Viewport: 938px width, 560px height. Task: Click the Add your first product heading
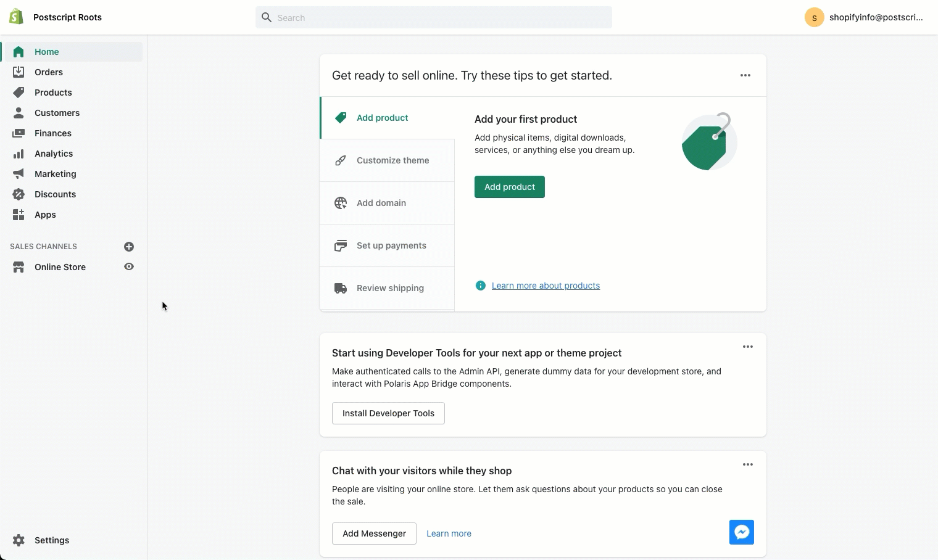(x=526, y=119)
